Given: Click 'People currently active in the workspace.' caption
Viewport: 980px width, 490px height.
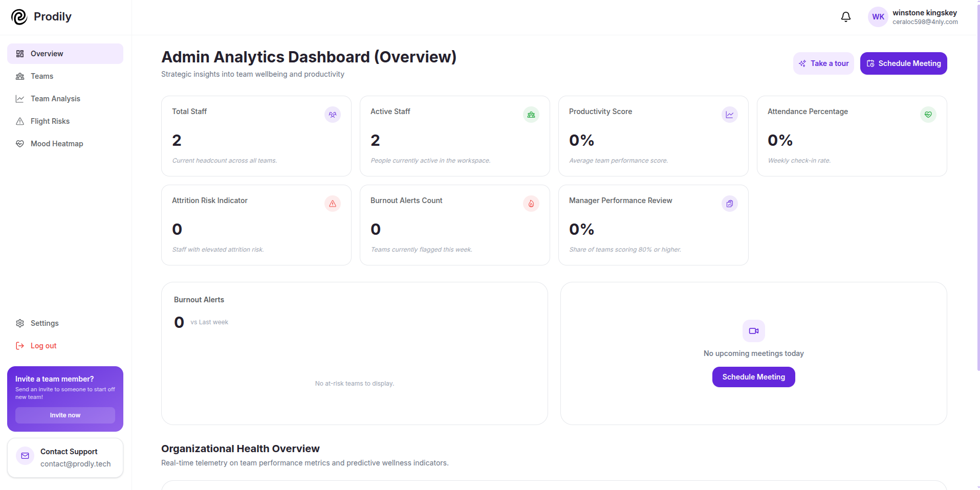Looking at the screenshot, I should coord(430,161).
